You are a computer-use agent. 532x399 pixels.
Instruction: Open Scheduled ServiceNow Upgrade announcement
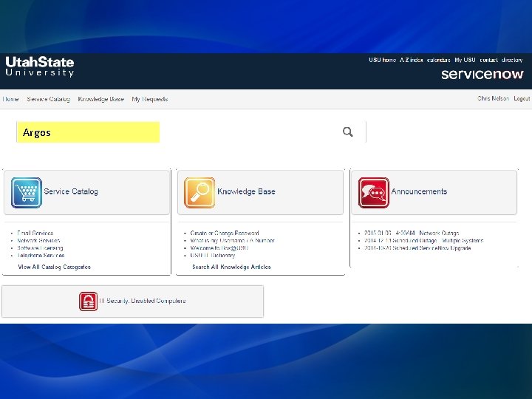pyautogui.click(x=417, y=248)
